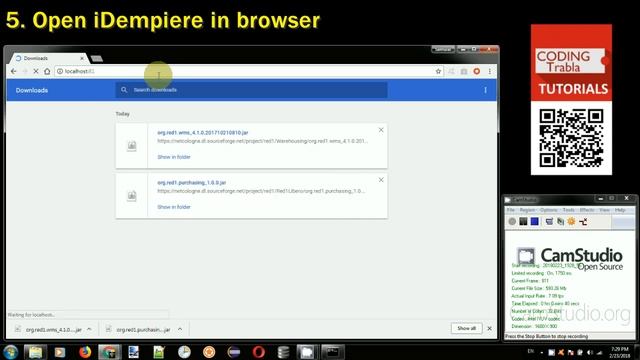Click sourceforge URL of the purchasing download
The image size is (640, 360).
point(261,191)
